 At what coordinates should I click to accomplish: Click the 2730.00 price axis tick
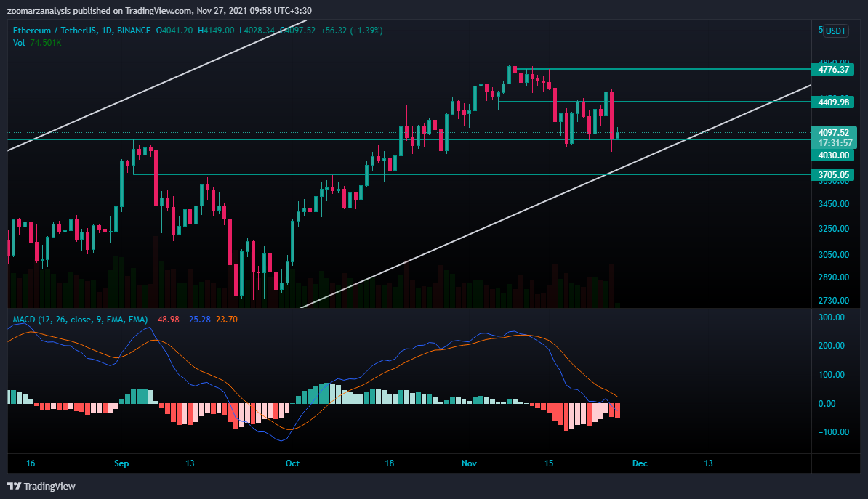[834, 301]
